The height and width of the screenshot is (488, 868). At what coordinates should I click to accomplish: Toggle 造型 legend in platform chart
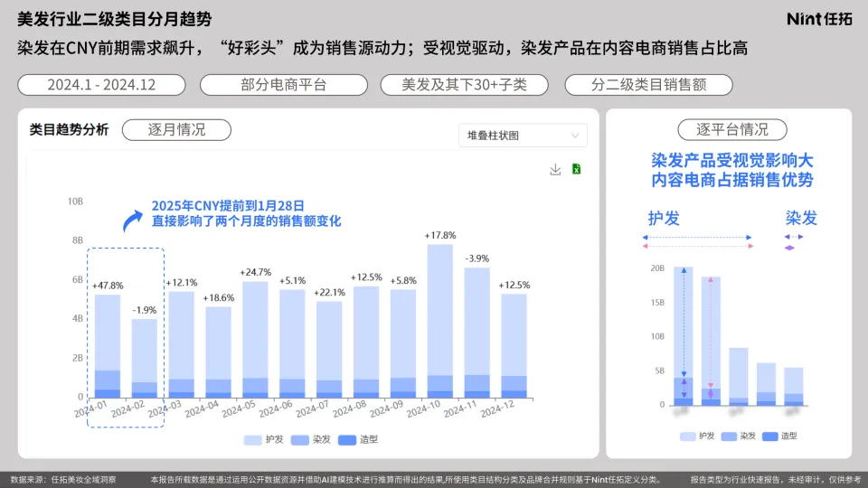tap(779, 436)
